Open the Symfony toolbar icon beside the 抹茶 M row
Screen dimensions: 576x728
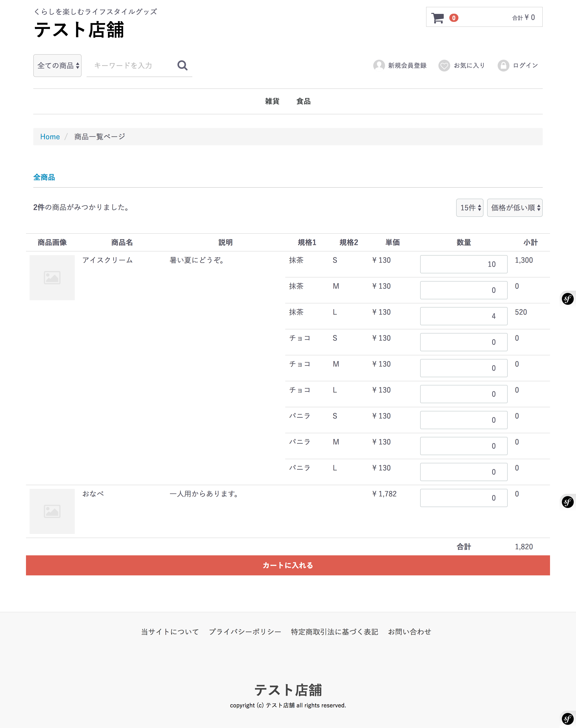(568, 299)
